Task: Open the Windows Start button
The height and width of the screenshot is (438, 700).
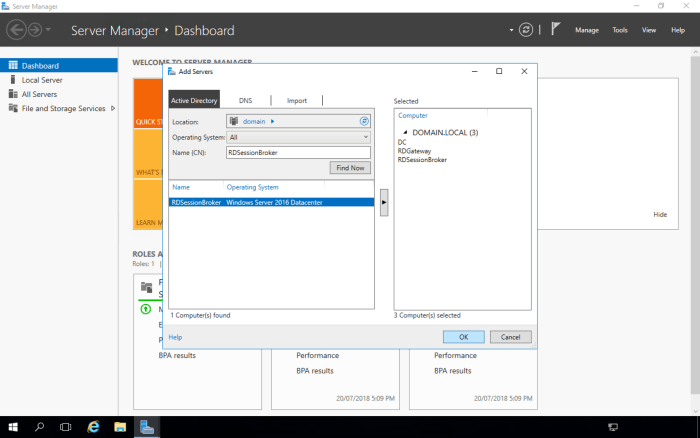Action: [13, 427]
